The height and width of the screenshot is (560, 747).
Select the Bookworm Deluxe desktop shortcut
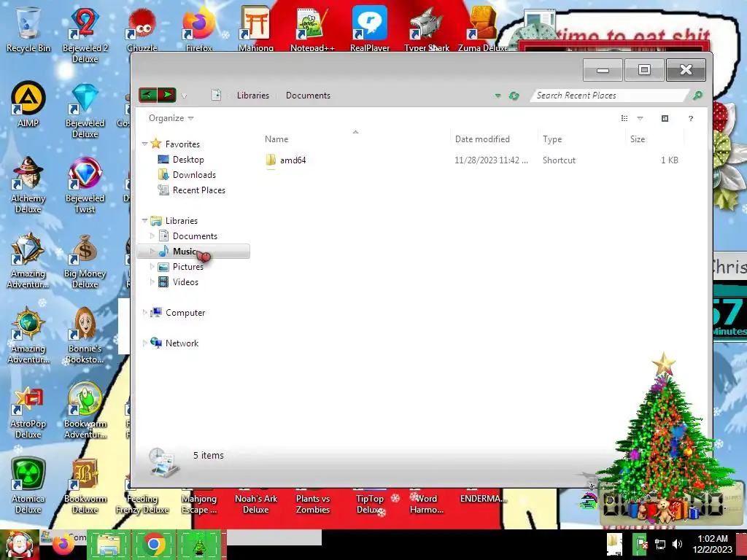[x=85, y=486]
